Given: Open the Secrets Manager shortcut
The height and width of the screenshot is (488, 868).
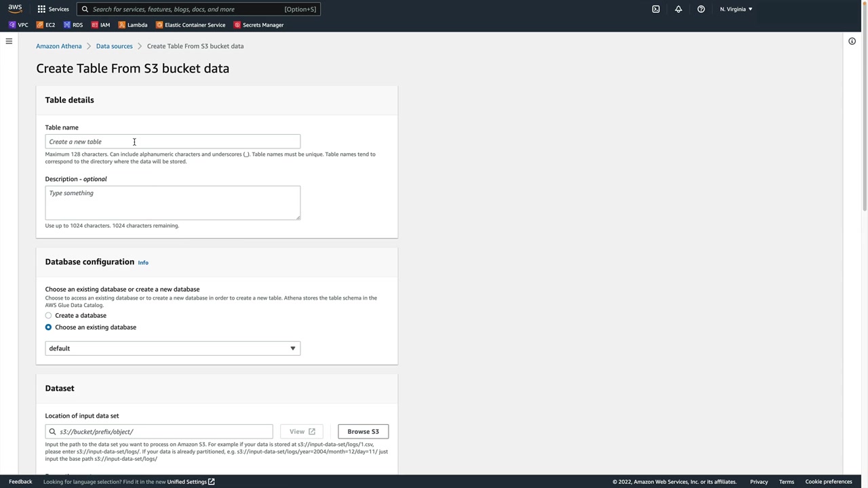Looking at the screenshot, I should pos(258,25).
